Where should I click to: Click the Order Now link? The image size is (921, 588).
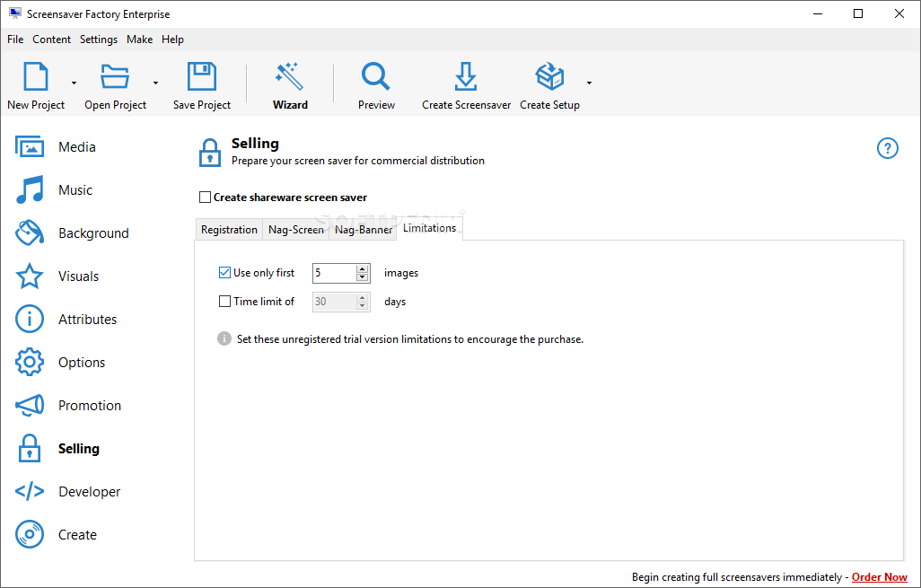[x=880, y=577]
